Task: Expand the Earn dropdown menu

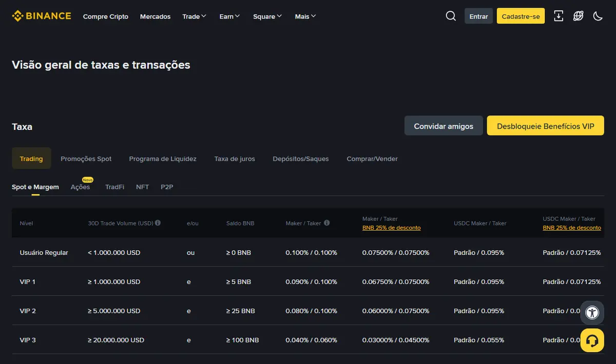Action: click(229, 16)
